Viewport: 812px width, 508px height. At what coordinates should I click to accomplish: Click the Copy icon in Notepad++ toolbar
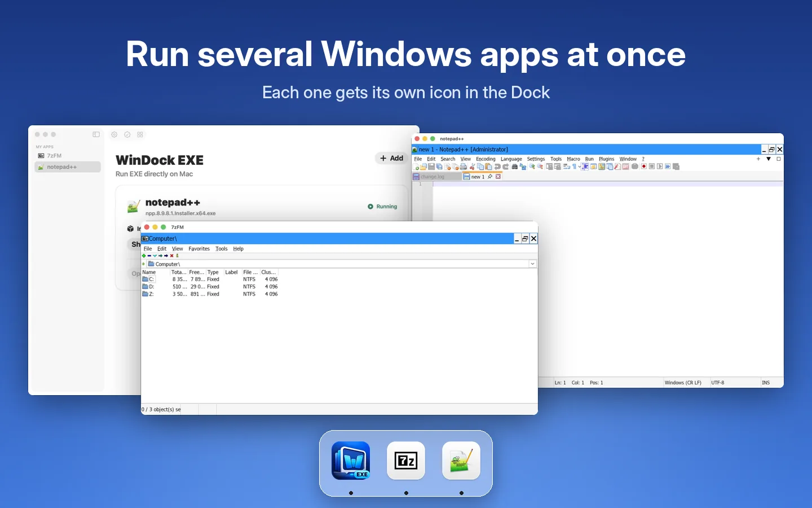pyautogui.click(x=480, y=167)
